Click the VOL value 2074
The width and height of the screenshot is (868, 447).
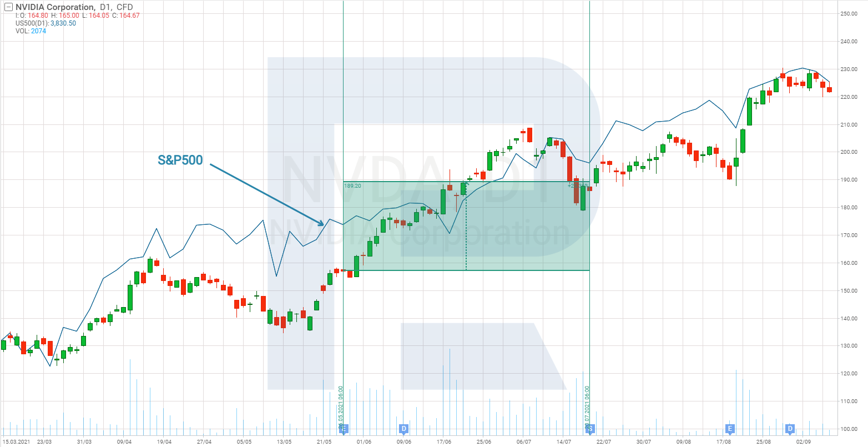(39, 31)
